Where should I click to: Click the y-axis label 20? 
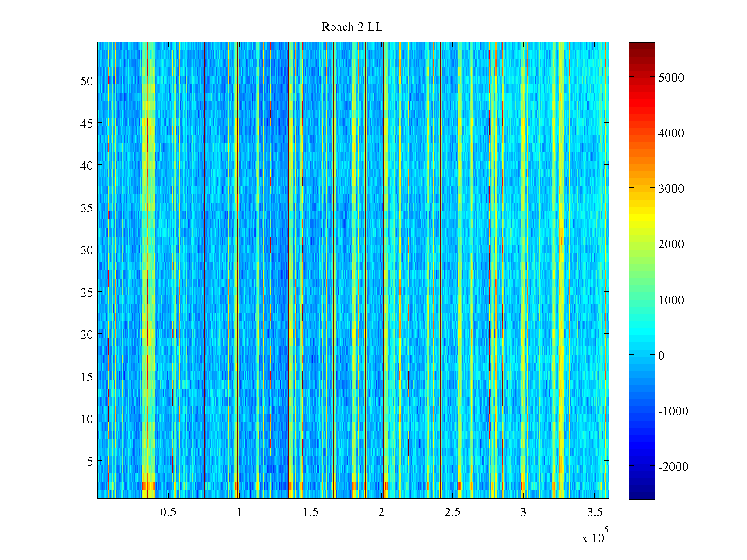87,334
